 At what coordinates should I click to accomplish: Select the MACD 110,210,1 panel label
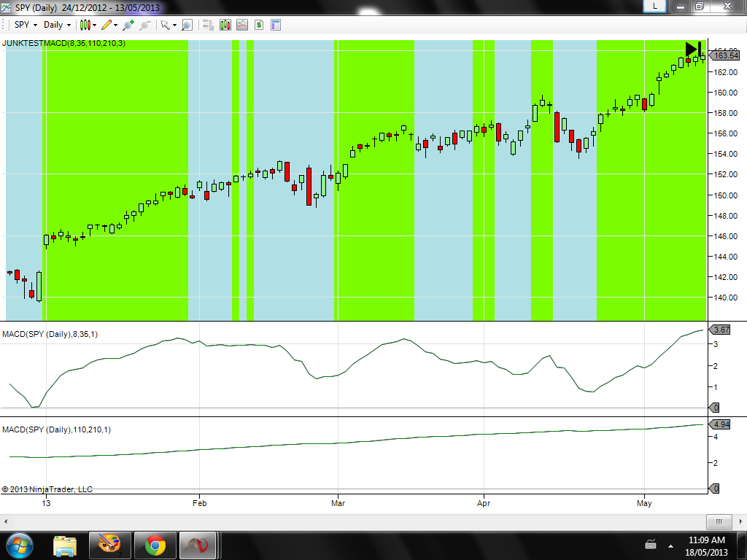tap(56, 429)
